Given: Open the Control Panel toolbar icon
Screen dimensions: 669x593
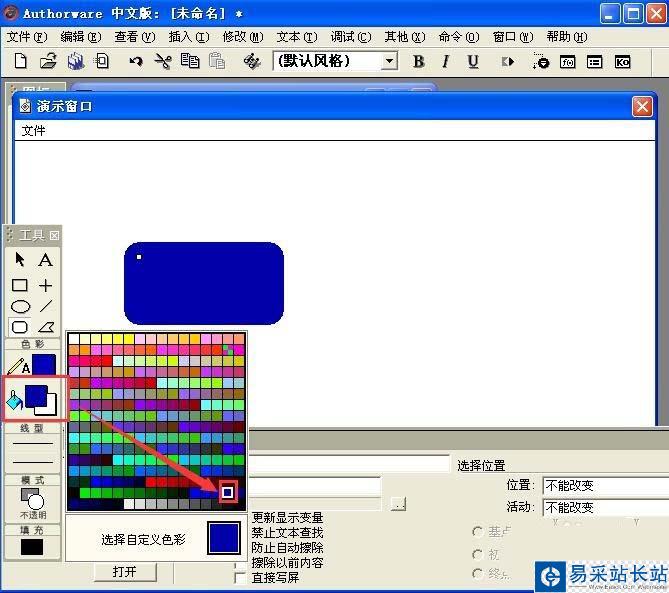Looking at the screenshot, I should click(541, 62).
